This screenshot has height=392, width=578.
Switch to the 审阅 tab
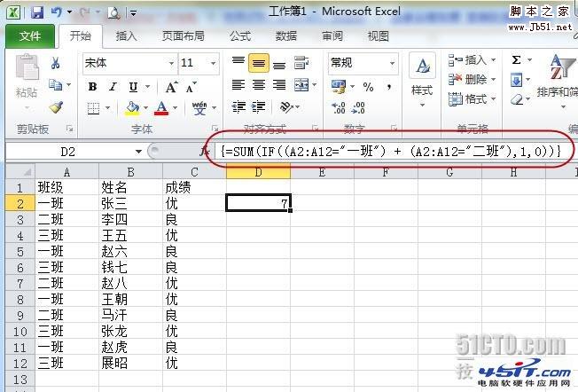(x=332, y=36)
